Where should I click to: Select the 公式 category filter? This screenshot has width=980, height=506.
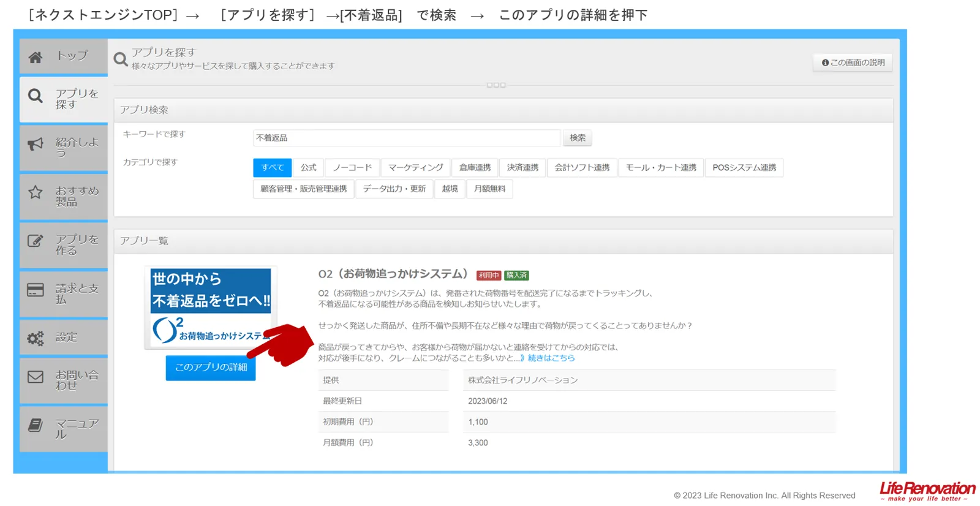tap(309, 167)
